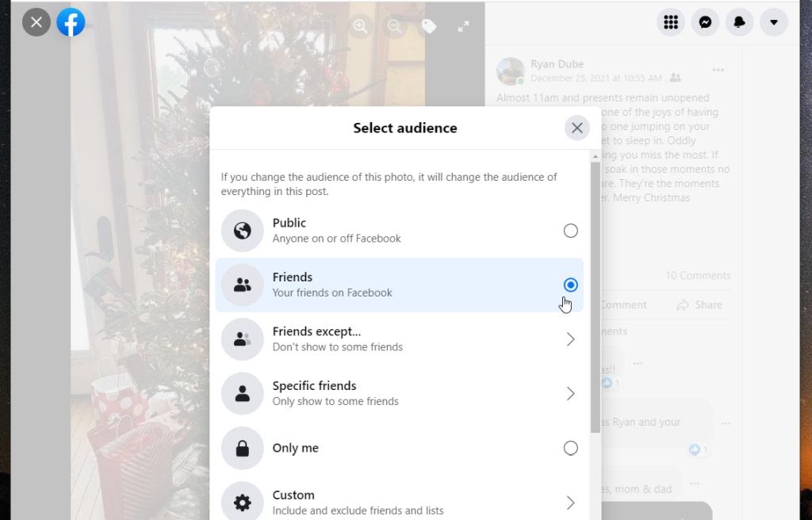Viewport: 812px width, 520px height.
Task: Enter fullscreen photo view
Action: [x=463, y=26]
